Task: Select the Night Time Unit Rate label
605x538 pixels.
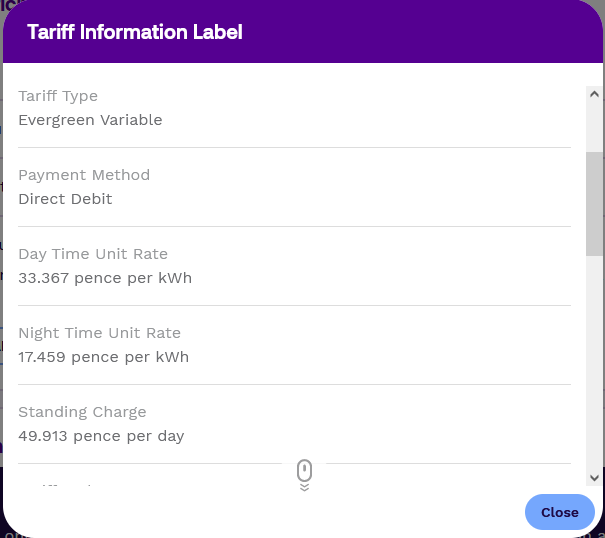Action: (100, 333)
